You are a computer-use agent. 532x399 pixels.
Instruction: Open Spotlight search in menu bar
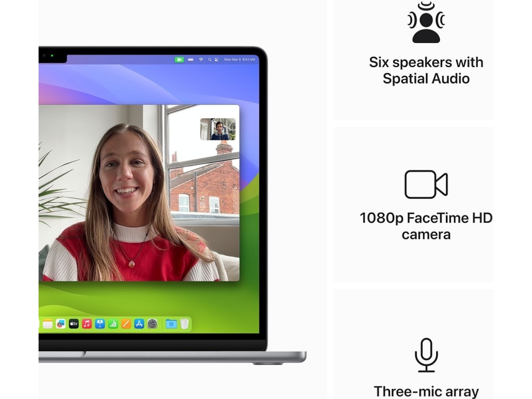(x=209, y=59)
